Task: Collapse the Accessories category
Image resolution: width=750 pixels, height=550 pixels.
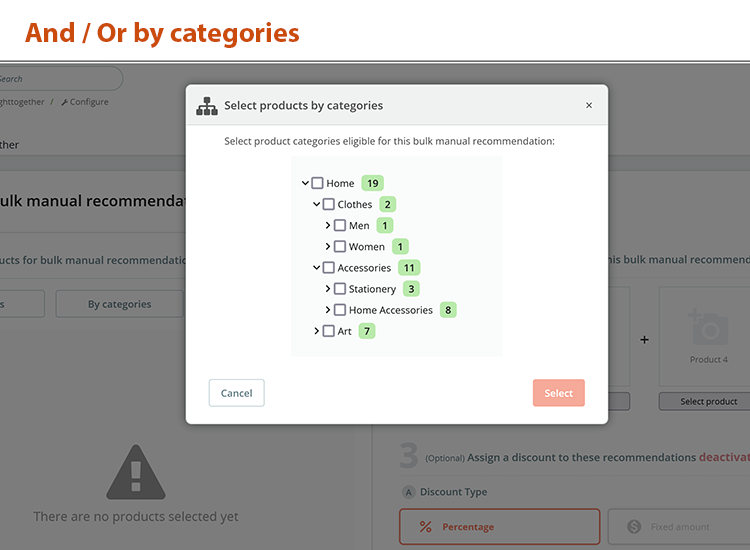Action: click(317, 268)
